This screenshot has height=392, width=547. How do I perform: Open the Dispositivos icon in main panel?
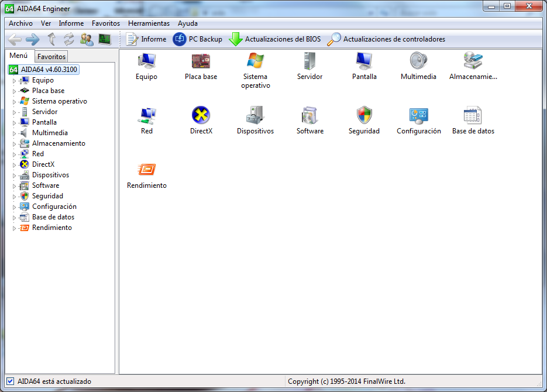pyautogui.click(x=255, y=115)
